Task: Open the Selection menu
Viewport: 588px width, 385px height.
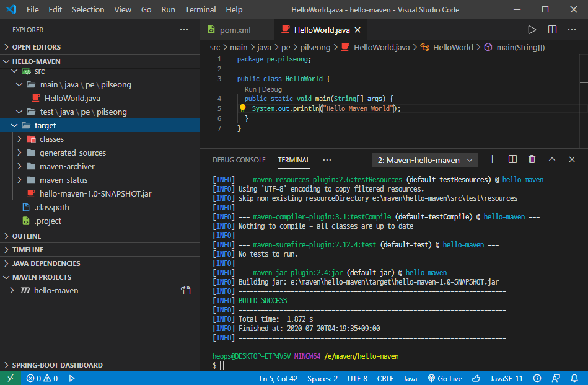Action: coord(88,9)
